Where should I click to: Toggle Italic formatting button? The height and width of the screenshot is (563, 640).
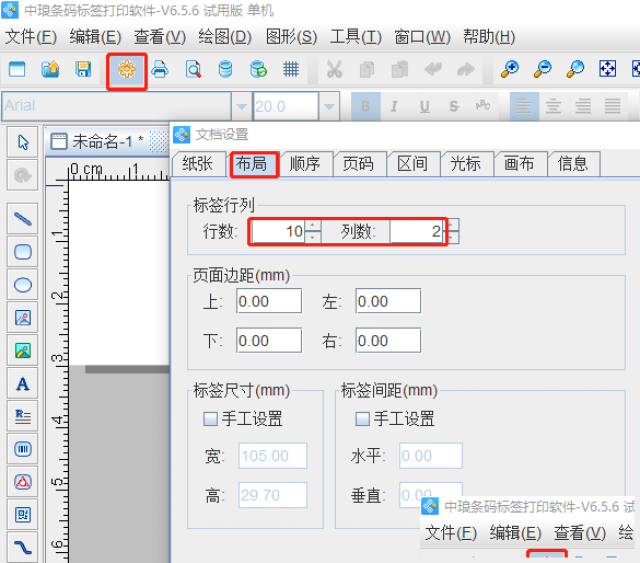(394, 107)
